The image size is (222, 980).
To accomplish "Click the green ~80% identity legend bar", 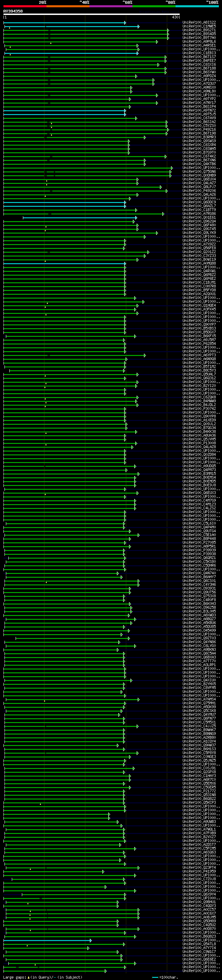I will [x=154, y=6].
